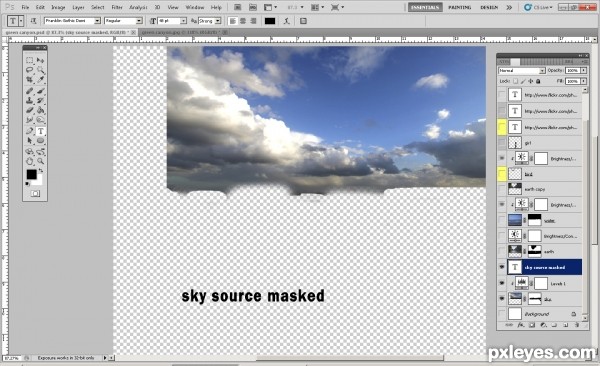Click the warp text icon
The image size is (600, 366).
287,21
